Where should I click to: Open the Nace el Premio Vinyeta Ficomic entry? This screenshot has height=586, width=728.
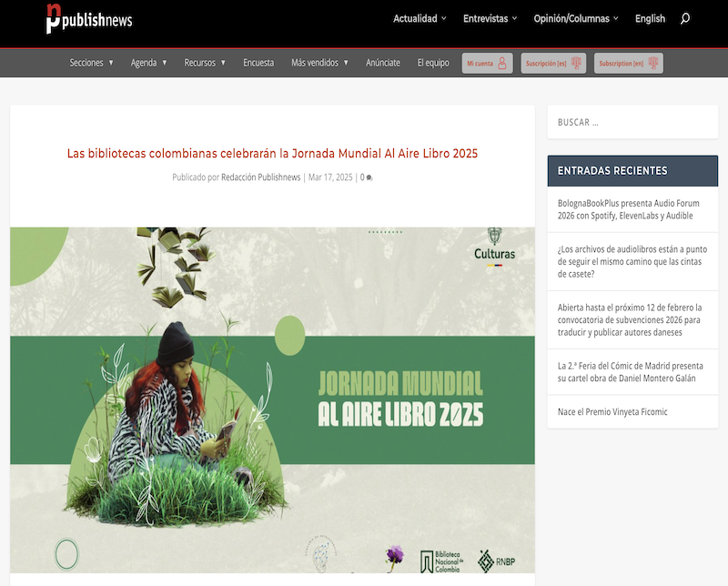pos(612,411)
